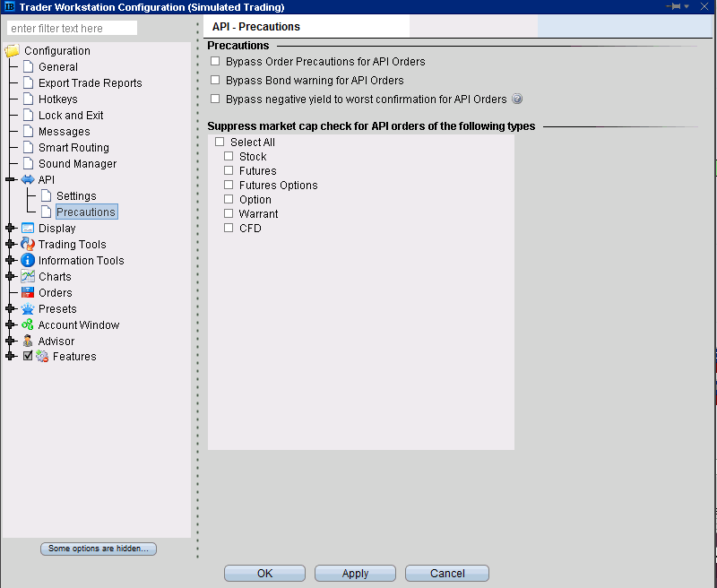Screen dimensions: 717x588
Task: Check the Futures Options checkbox
Action: (x=229, y=185)
